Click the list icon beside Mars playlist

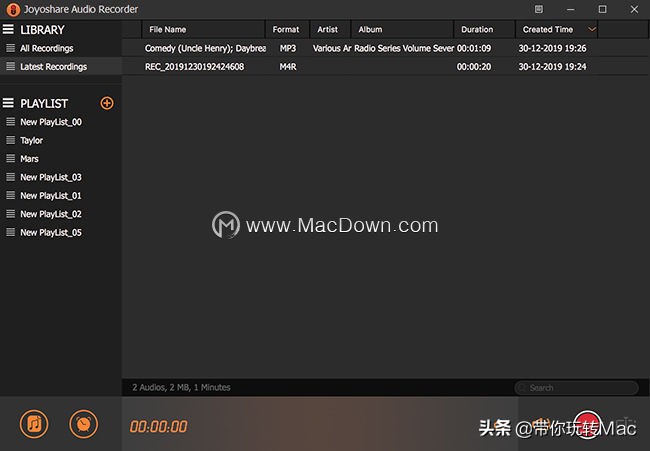click(x=11, y=158)
